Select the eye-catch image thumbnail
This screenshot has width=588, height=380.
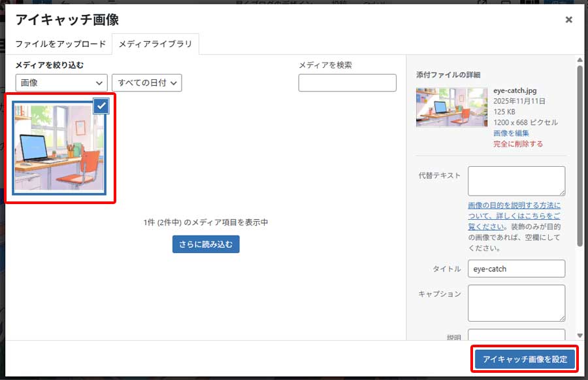click(x=59, y=148)
